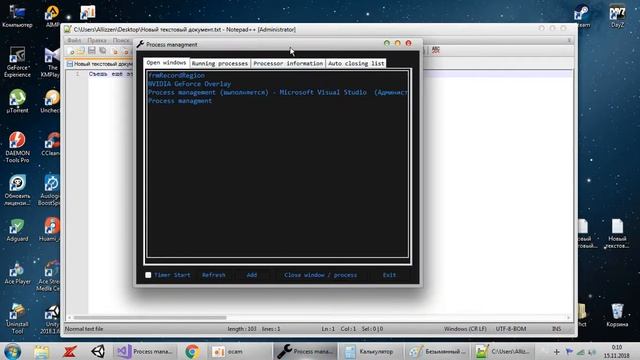Click the Save All icon in Notepad++ toolbar
The height and width of the screenshot is (360, 640).
[x=102, y=51]
